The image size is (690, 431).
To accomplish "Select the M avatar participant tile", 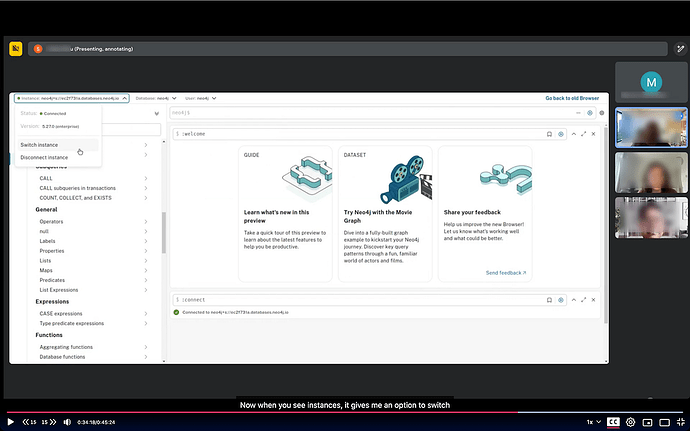I will point(651,82).
